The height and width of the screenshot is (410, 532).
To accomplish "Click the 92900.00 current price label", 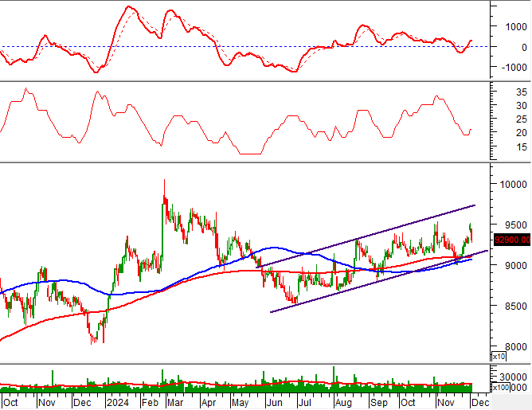I will (510, 237).
